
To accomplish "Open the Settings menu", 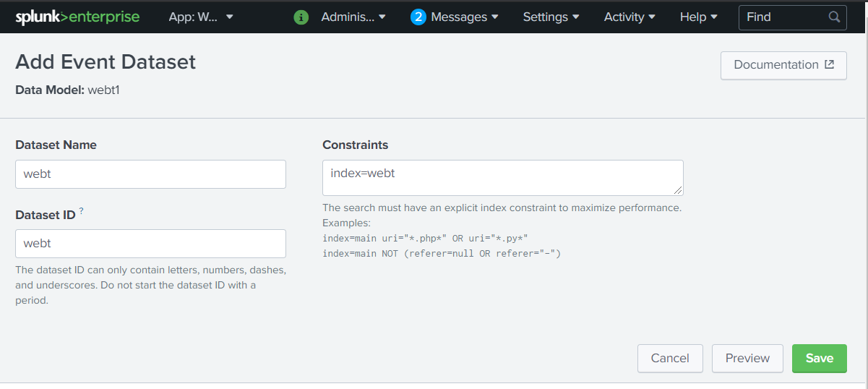I will (551, 17).
